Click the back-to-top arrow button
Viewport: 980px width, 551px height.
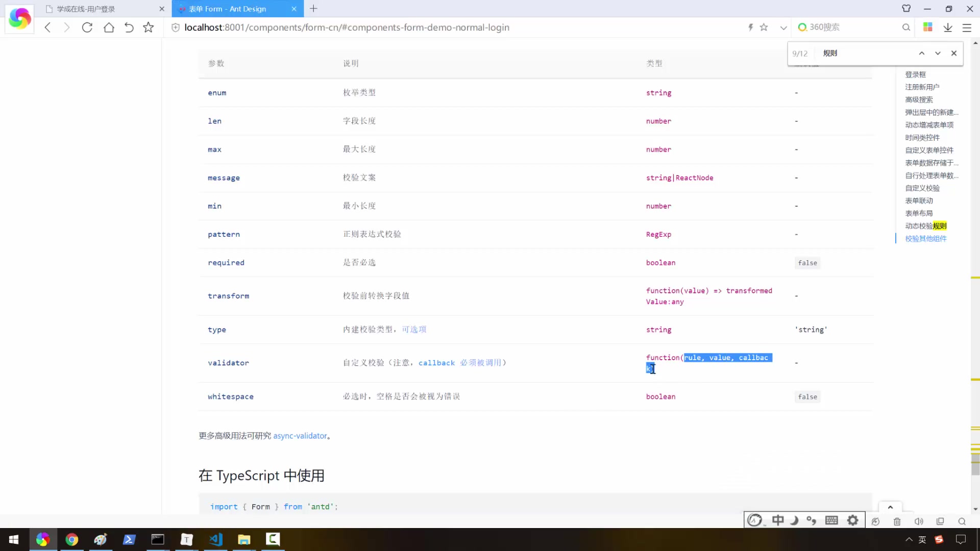pyautogui.click(x=890, y=507)
